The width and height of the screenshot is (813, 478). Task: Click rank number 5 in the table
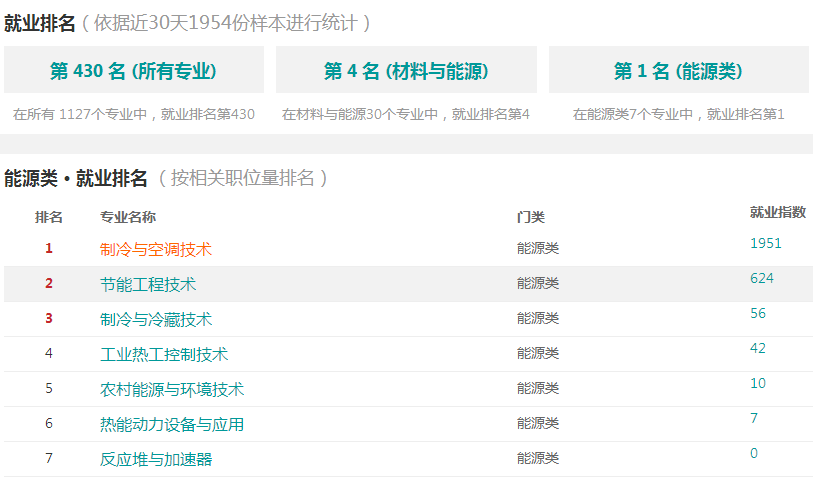(x=49, y=388)
